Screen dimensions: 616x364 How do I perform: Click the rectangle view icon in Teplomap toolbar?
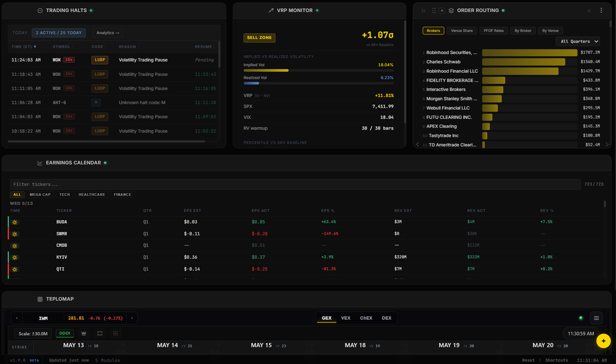(x=100, y=333)
